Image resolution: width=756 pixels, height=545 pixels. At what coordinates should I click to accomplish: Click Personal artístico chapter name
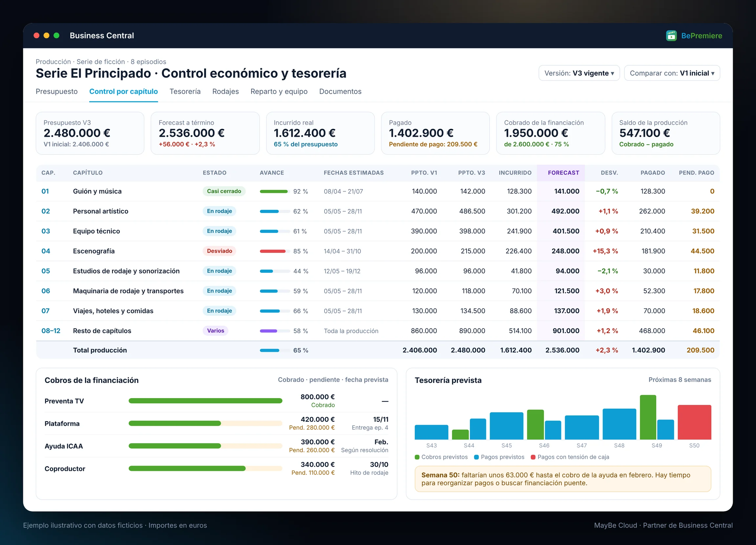click(101, 211)
